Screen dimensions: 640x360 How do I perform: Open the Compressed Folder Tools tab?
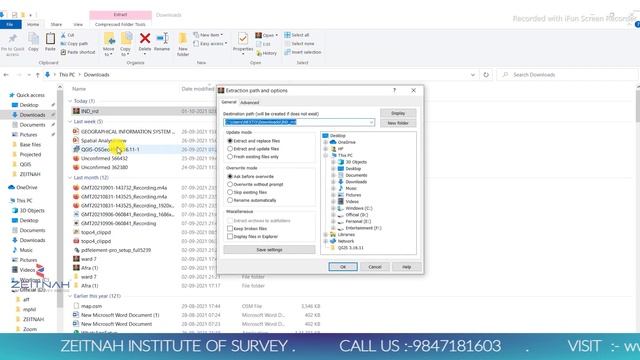tap(120, 24)
